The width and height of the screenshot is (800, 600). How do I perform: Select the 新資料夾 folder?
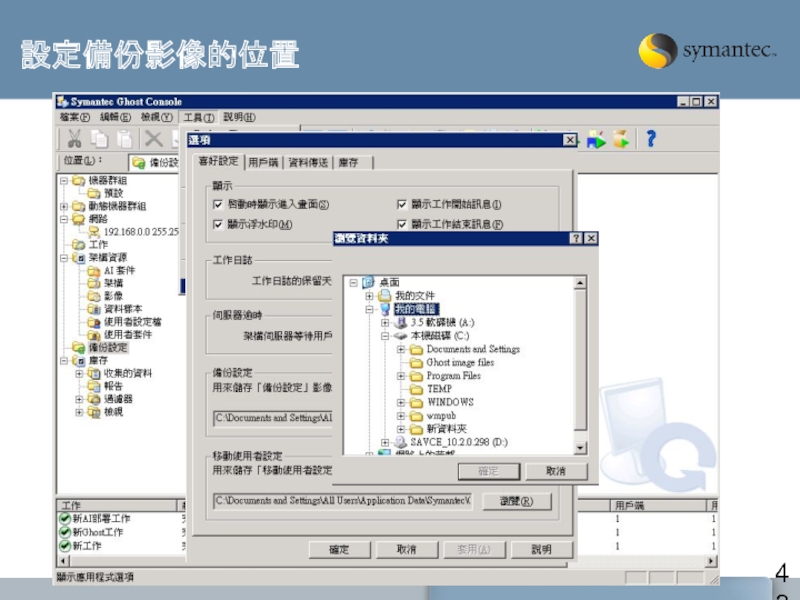pos(446,429)
